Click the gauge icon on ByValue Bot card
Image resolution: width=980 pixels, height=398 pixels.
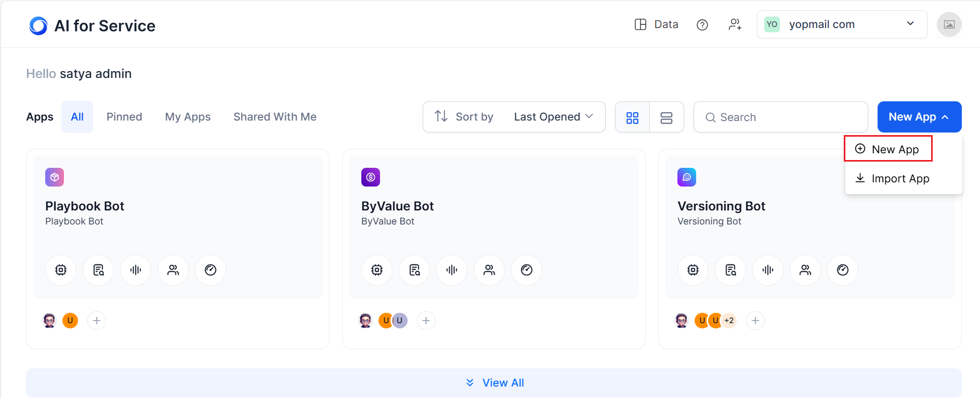tap(527, 270)
